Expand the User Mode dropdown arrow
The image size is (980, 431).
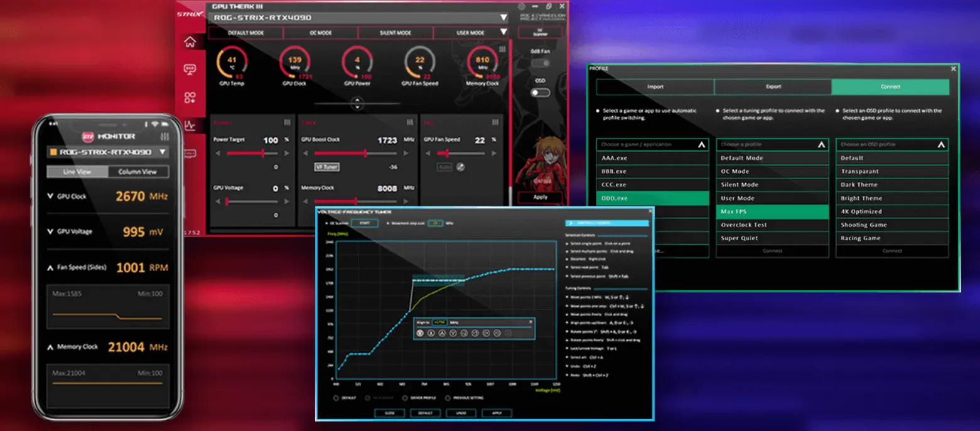coord(503,32)
